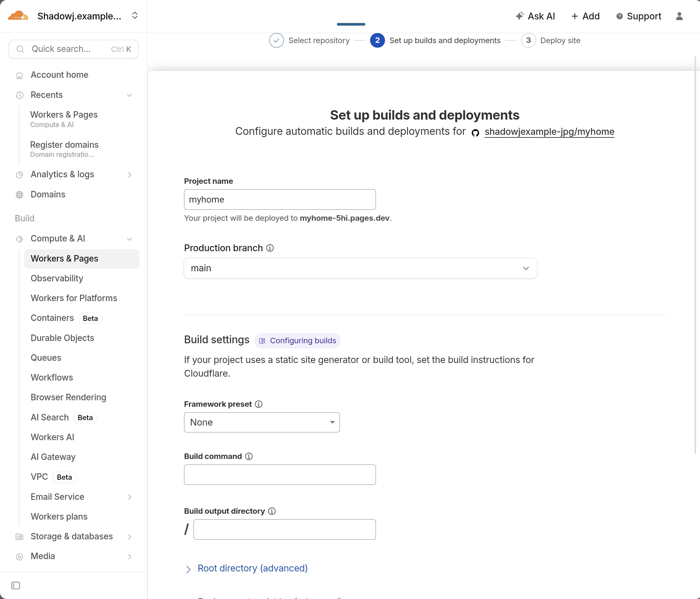Screen dimensions: 700x599
Task: Click the Cloudflare logo icon
Action: [x=18, y=16]
